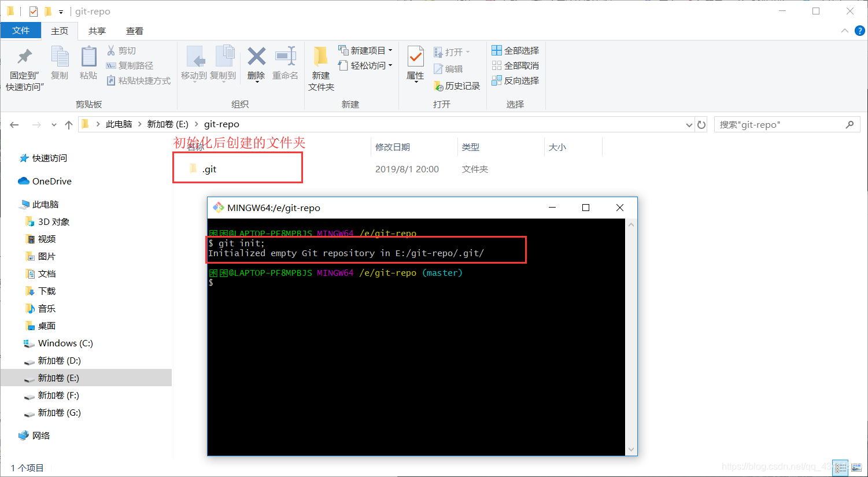Open Copy to (复制到) menu
Screen dimensions: 868x477
223,64
